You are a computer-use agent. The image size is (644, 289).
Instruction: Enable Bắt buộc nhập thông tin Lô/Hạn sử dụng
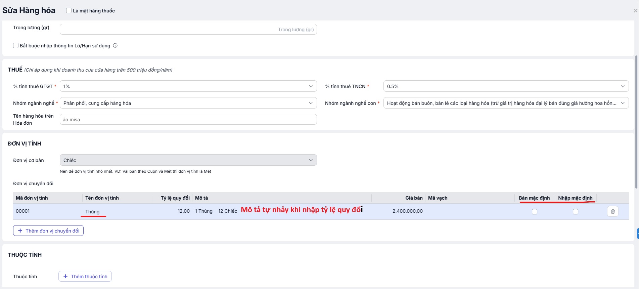[x=16, y=46]
